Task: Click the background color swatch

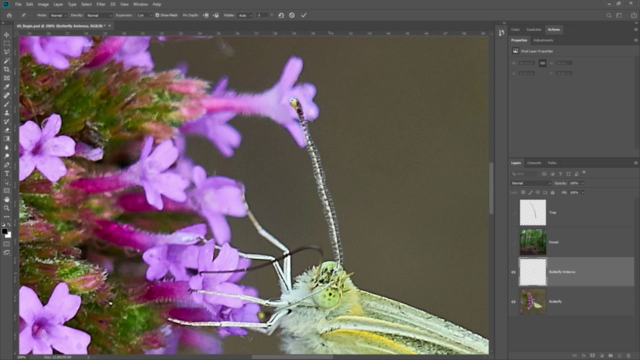Action: click(9, 235)
